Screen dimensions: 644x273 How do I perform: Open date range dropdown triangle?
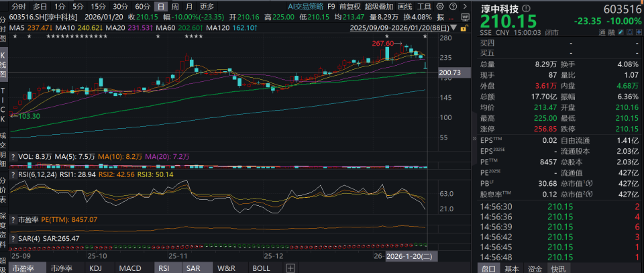(453, 28)
